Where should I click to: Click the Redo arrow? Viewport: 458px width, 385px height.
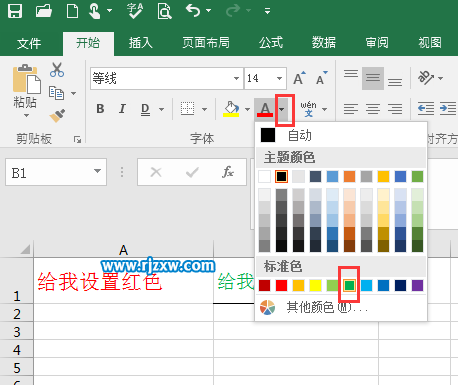tap(233, 11)
